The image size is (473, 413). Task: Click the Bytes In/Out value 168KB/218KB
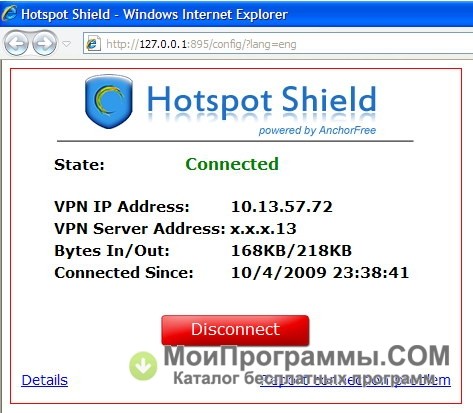pos(291,251)
